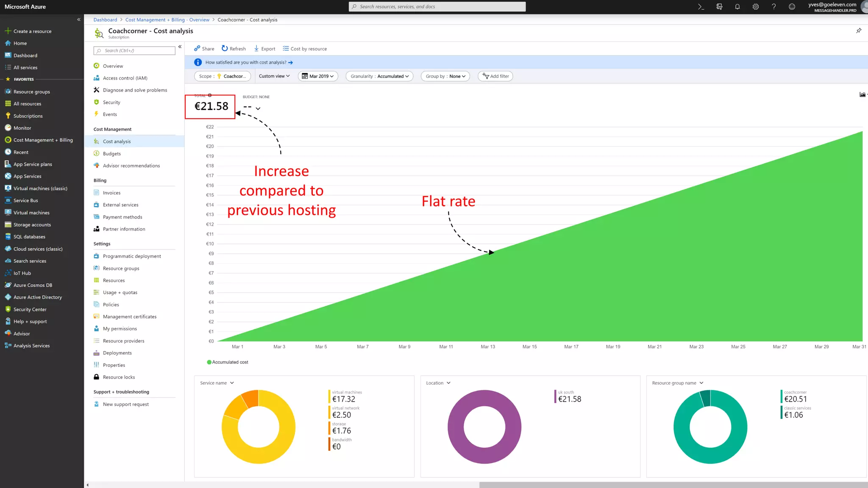Open the help question mark
This screenshot has height=488, width=868.
coord(774,7)
